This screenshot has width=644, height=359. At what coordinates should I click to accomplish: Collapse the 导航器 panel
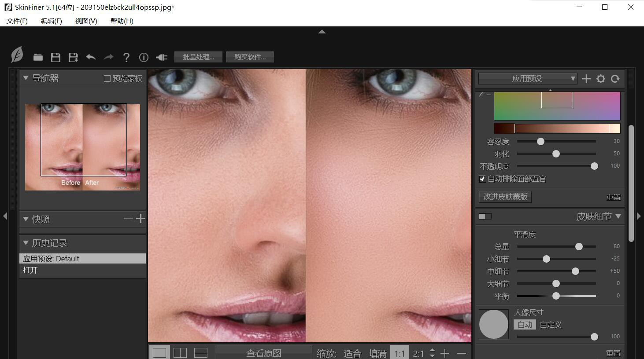[x=26, y=78]
